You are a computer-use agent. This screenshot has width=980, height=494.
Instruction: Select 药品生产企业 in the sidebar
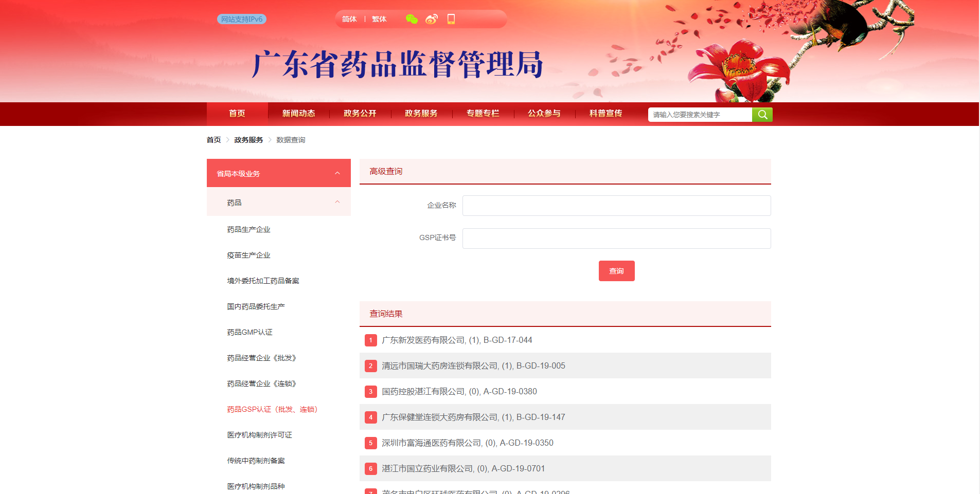pos(249,230)
